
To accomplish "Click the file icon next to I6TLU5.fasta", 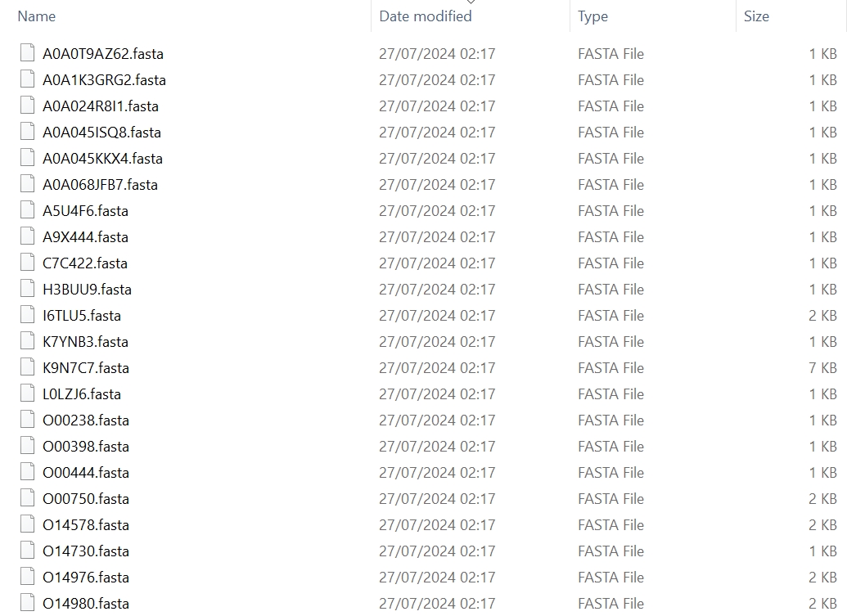I will 27,315.
